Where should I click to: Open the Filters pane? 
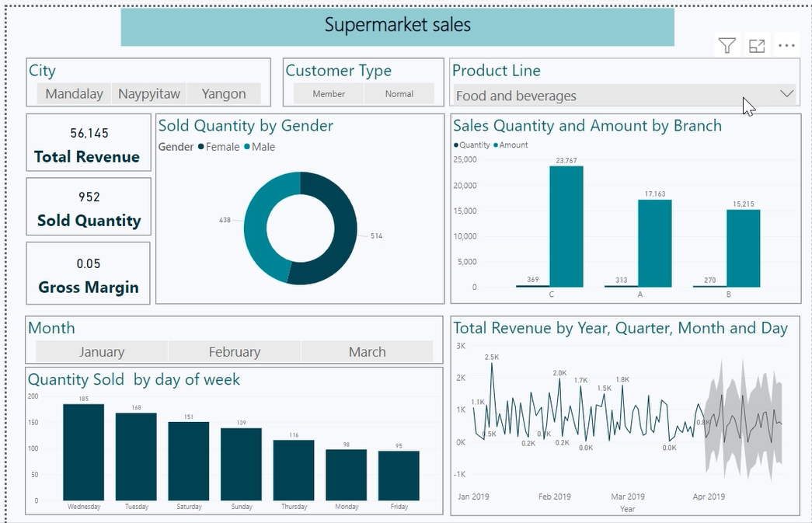coord(727,45)
